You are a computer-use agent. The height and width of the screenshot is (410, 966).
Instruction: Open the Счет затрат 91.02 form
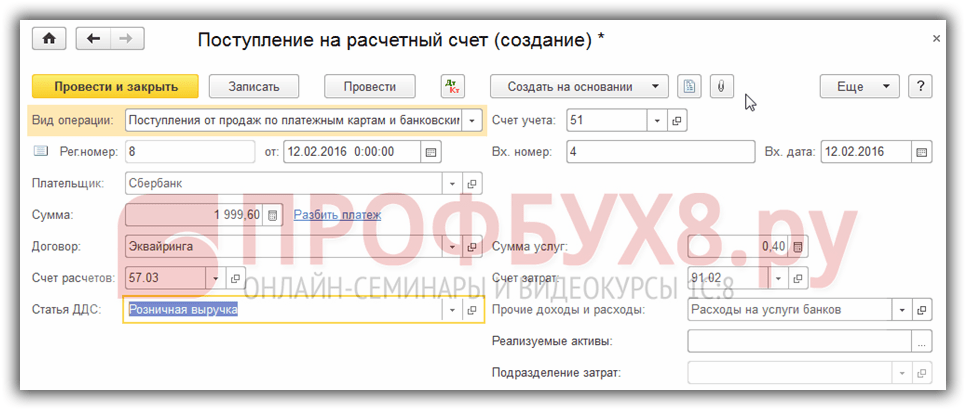click(798, 278)
